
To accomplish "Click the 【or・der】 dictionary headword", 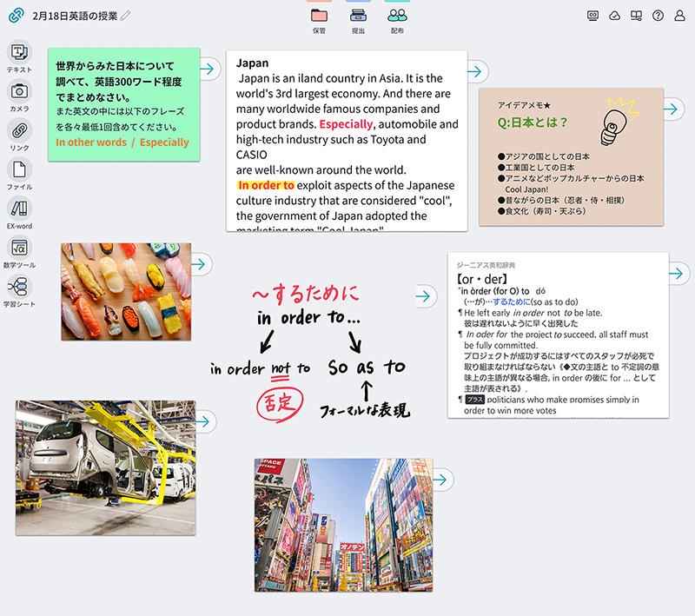I will 482,279.
